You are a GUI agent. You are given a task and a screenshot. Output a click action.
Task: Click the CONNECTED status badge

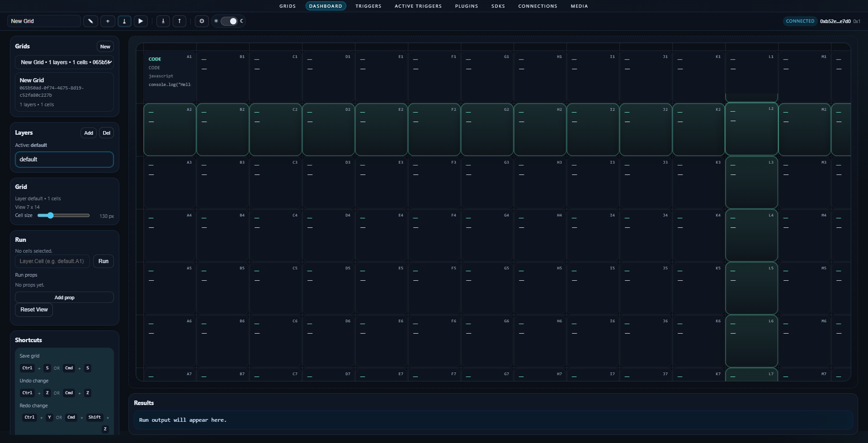coord(800,21)
